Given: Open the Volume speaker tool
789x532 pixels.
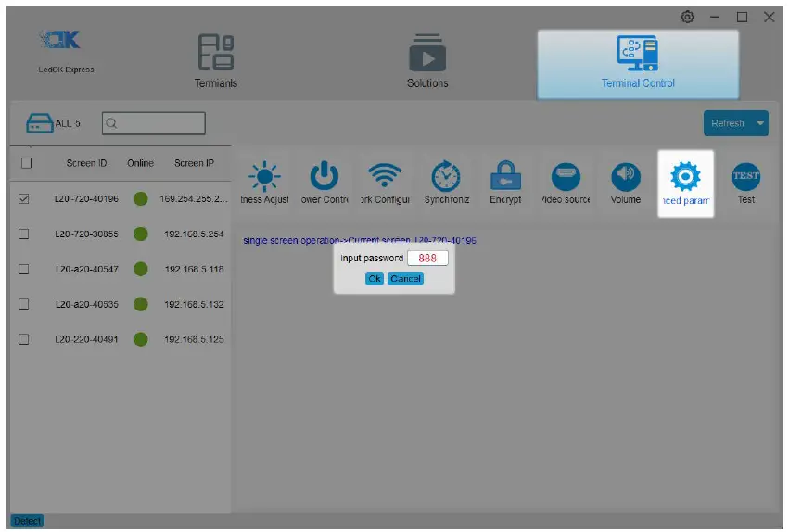Looking at the screenshot, I should click(x=626, y=183).
